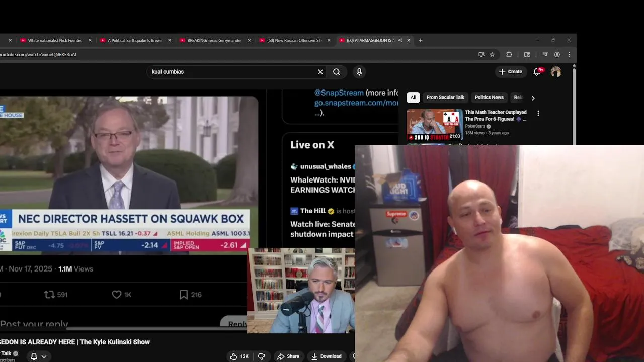644x362 pixels.
Task: Open go.snapstream.com link
Action: 356,103
